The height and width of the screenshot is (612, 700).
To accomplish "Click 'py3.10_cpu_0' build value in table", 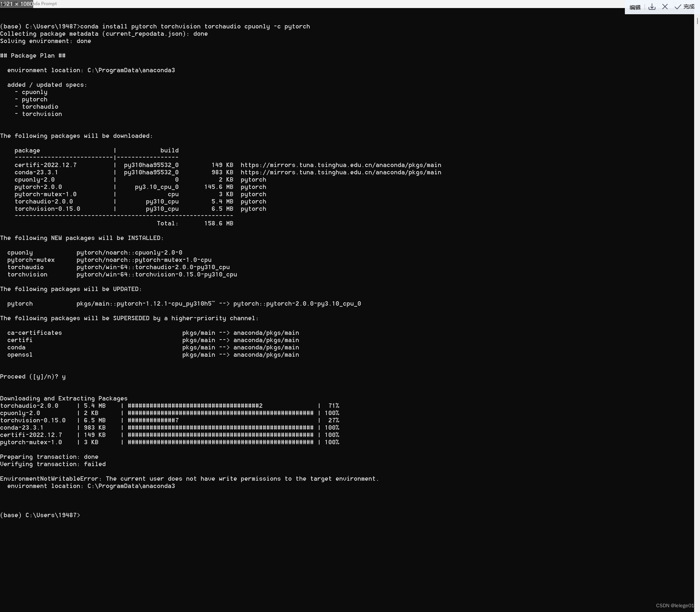I will [x=157, y=187].
